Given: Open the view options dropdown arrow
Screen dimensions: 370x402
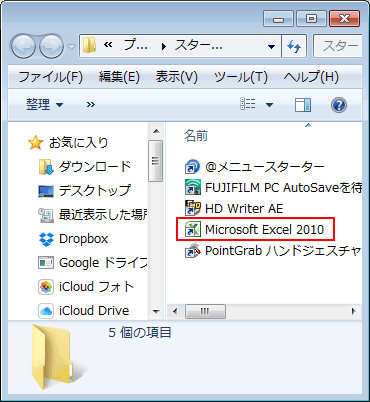Looking at the screenshot, I should pos(269,105).
